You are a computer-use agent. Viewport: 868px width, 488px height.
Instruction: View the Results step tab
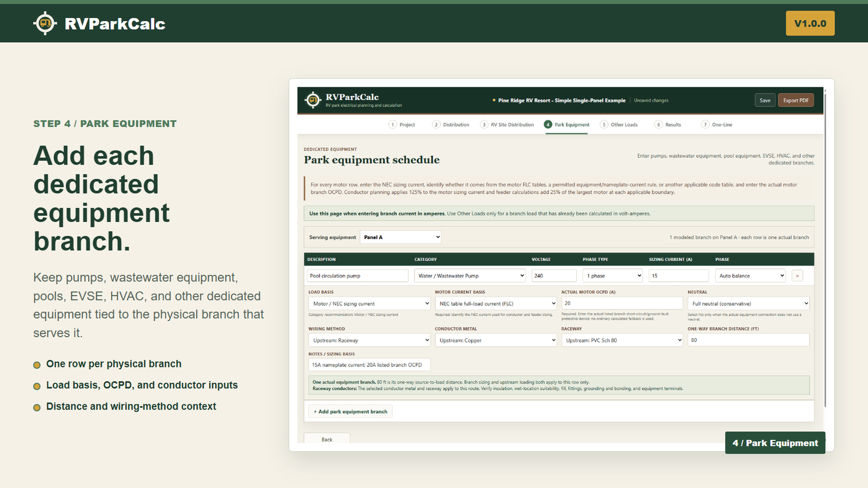[x=668, y=125]
